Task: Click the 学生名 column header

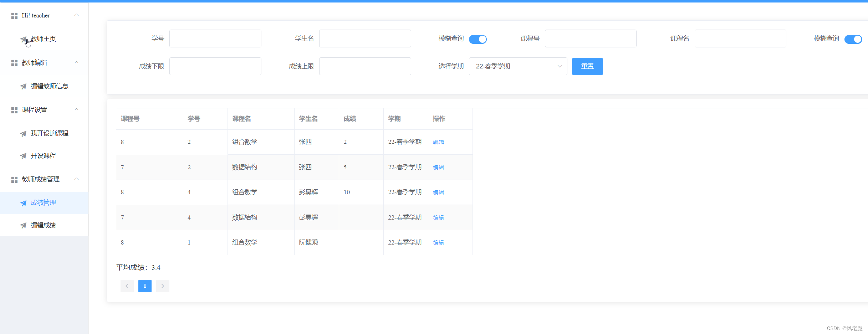Action: tap(317, 119)
